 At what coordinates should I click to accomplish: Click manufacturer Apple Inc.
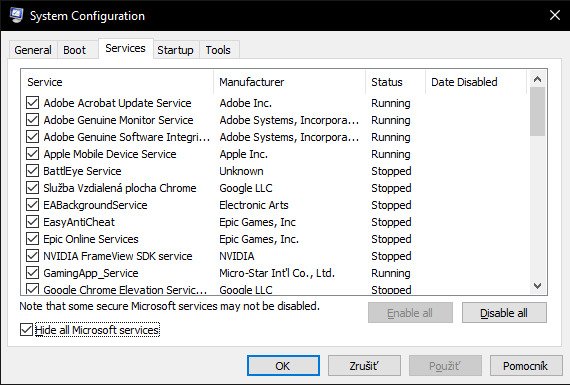pos(244,154)
